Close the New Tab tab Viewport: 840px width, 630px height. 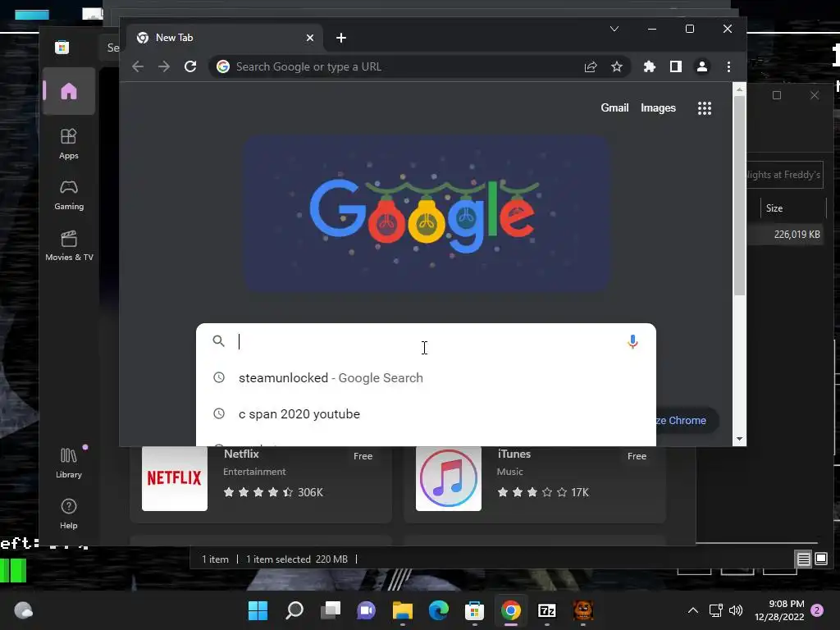pyautogui.click(x=309, y=38)
